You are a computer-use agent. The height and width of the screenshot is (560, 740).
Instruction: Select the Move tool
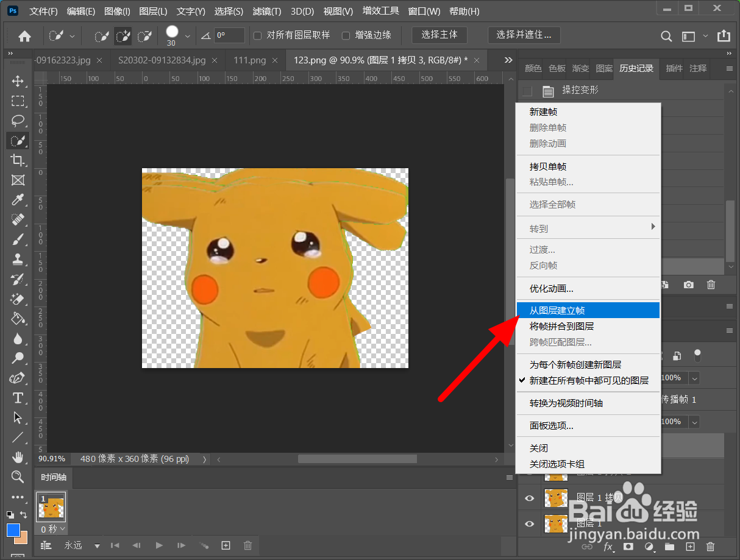(18, 81)
